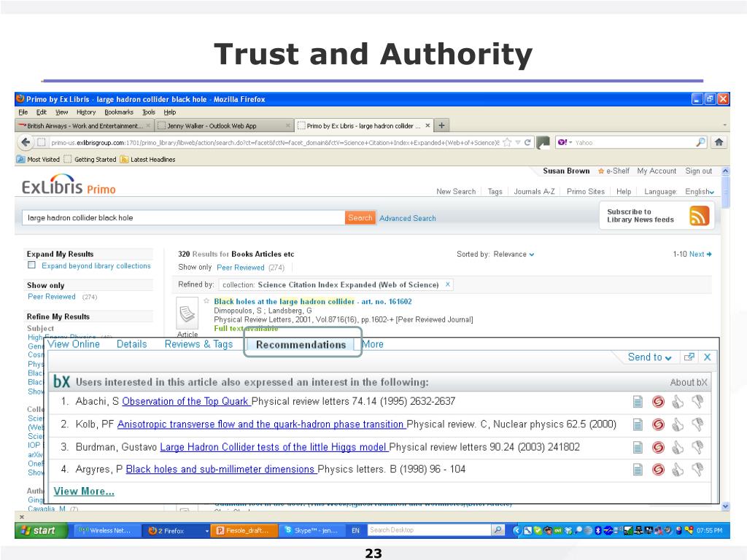747x560 pixels.
Task: Open Advanced Search link
Action: 407,218
